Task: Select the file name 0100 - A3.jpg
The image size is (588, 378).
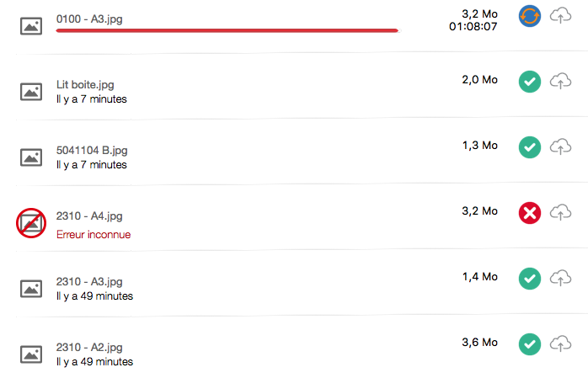Action: point(89,19)
